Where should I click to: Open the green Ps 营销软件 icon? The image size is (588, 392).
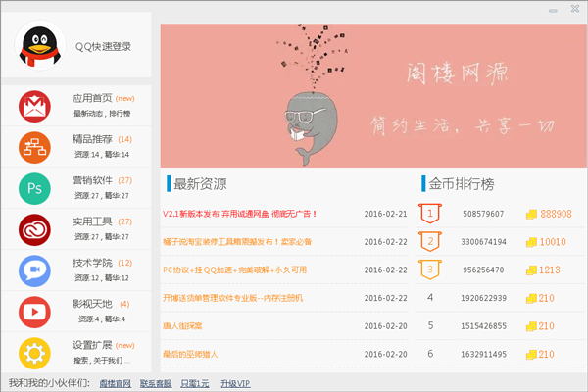35,187
